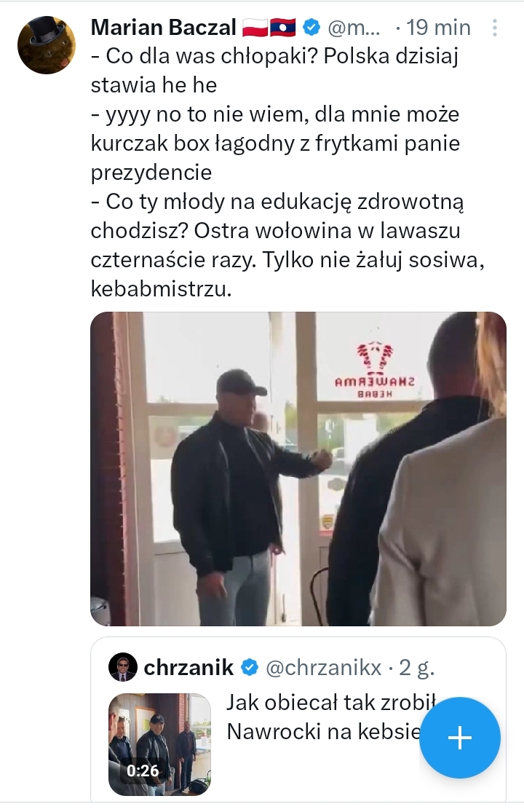524x812 pixels.
Task: Click the chrzanik display name
Action: pyautogui.click(x=188, y=668)
